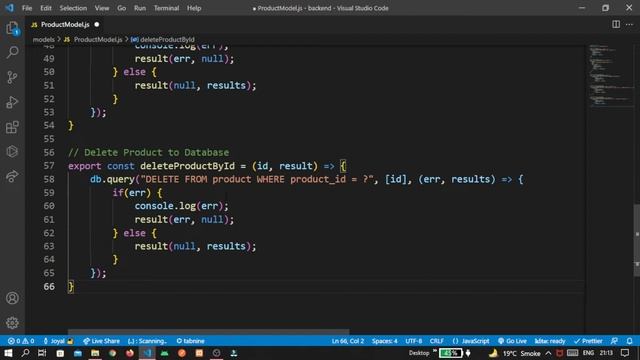Image resolution: width=640 pixels, height=360 pixels.
Task: Open Windows action center notifications icon
Action: (x=625, y=353)
